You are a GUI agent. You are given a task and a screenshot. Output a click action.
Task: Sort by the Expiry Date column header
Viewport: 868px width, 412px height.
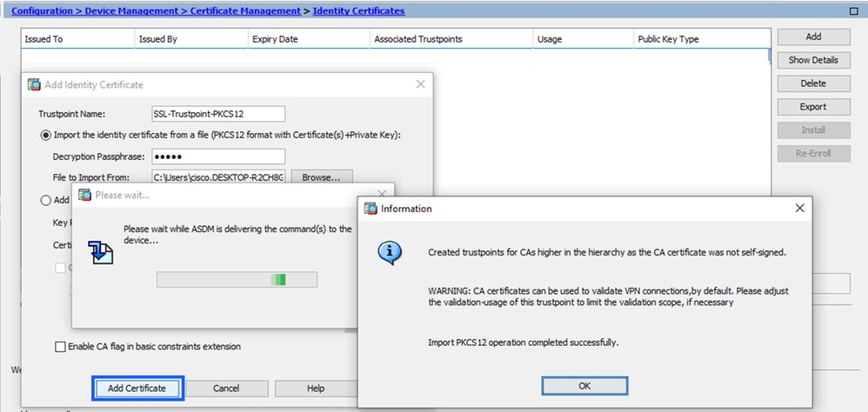click(309, 39)
